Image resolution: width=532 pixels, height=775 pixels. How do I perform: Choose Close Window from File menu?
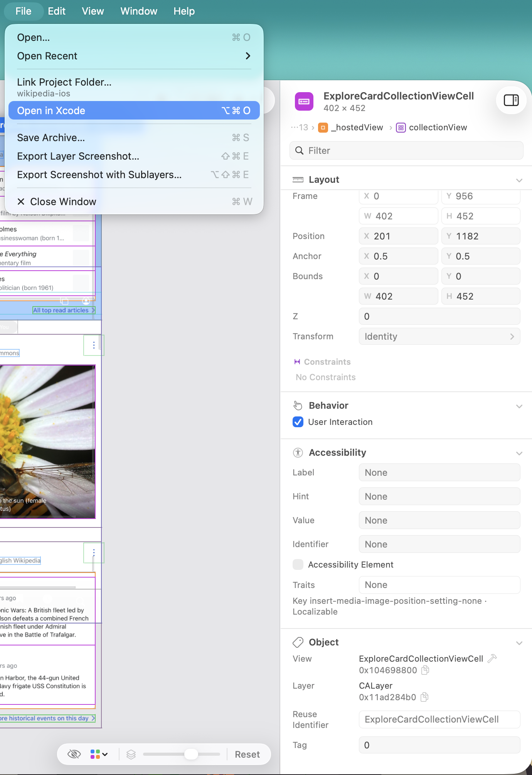click(134, 202)
